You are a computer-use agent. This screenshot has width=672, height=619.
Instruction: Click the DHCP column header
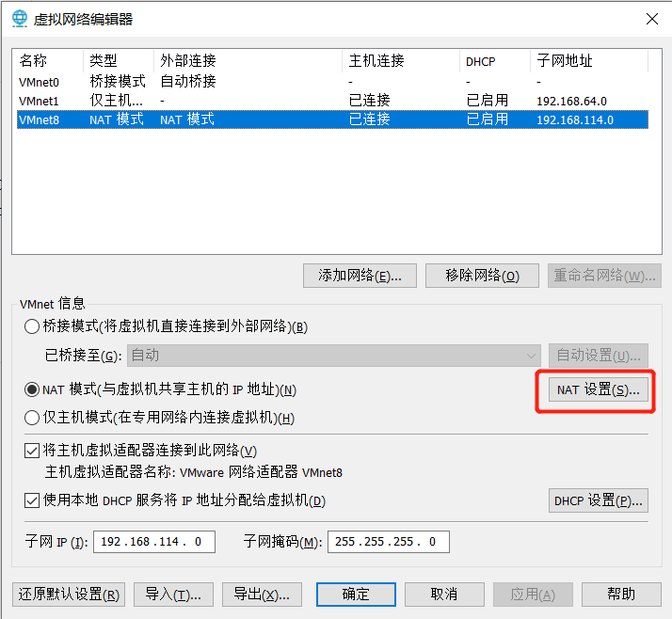click(x=495, y=61)
